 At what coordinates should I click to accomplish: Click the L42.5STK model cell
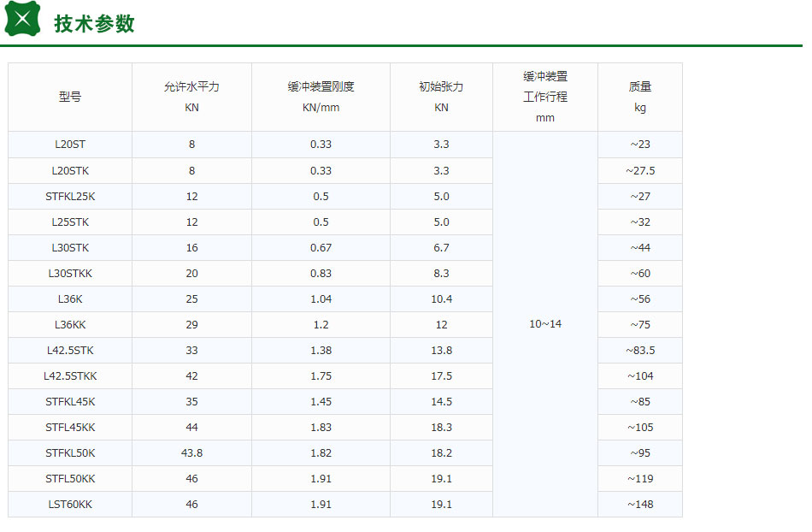70,351
